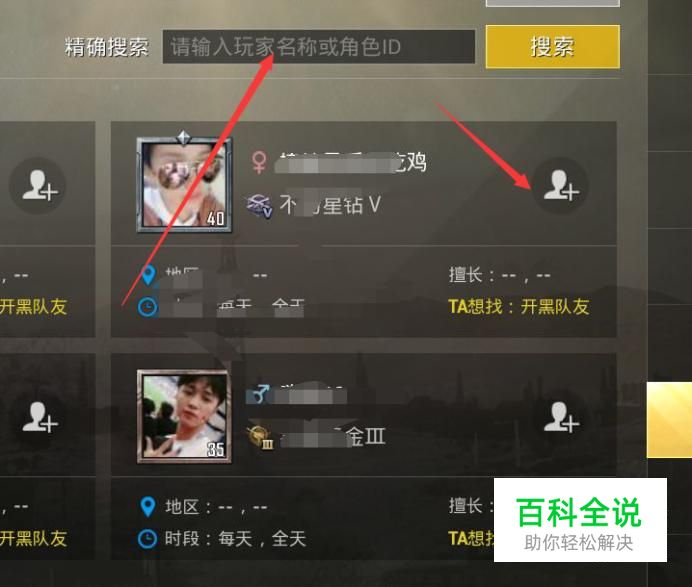Click the yellow 搜索 button
Viewport: 692px width, 587px height.
553,47
